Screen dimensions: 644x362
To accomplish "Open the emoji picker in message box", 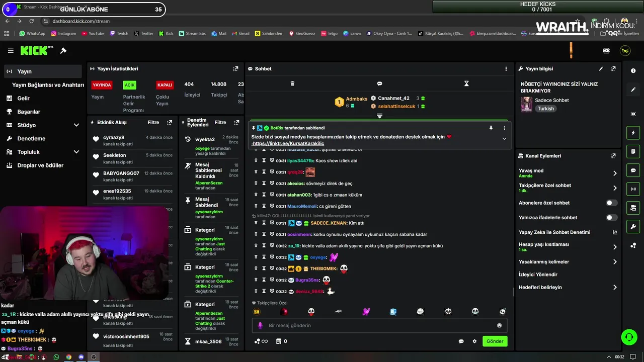I will pos(499,325).
